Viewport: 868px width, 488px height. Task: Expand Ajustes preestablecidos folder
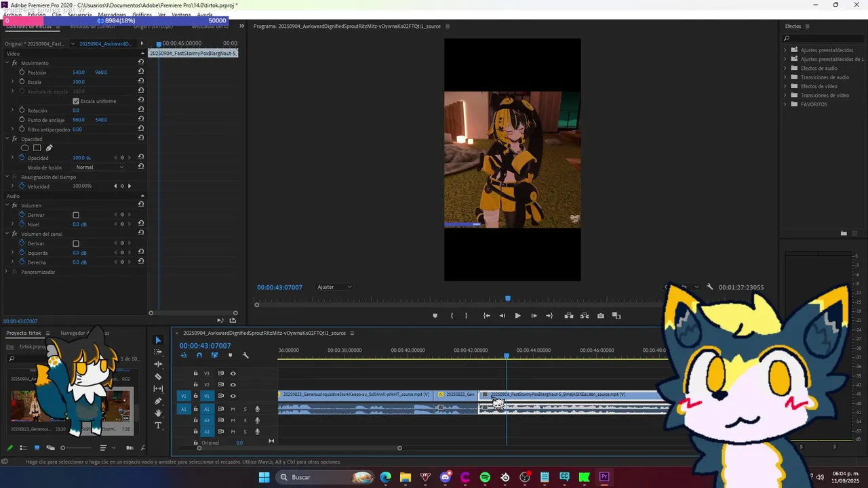pos(785,50)
